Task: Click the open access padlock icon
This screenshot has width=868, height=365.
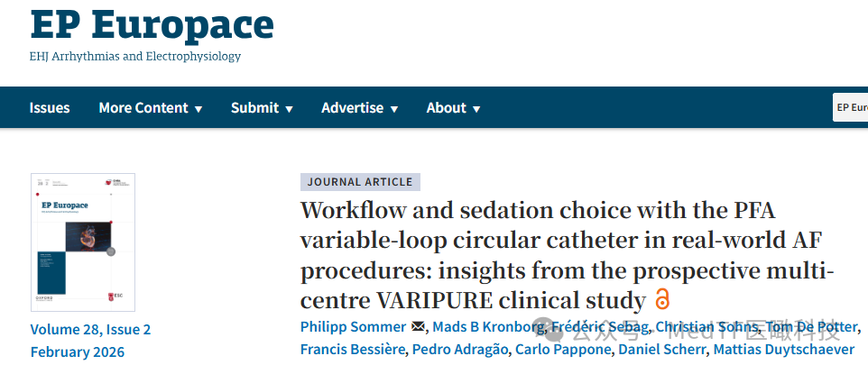Action: tap(661, 299)
